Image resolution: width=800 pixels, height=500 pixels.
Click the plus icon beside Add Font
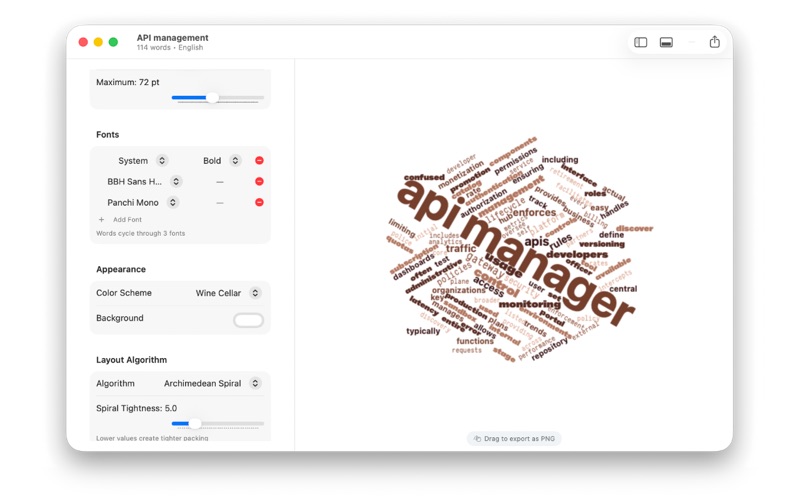(101, 219)
